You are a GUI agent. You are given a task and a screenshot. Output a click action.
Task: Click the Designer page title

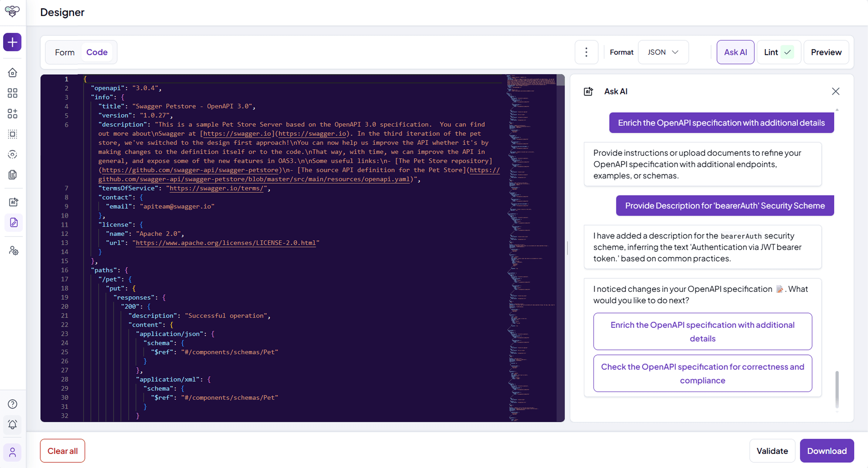62,12
